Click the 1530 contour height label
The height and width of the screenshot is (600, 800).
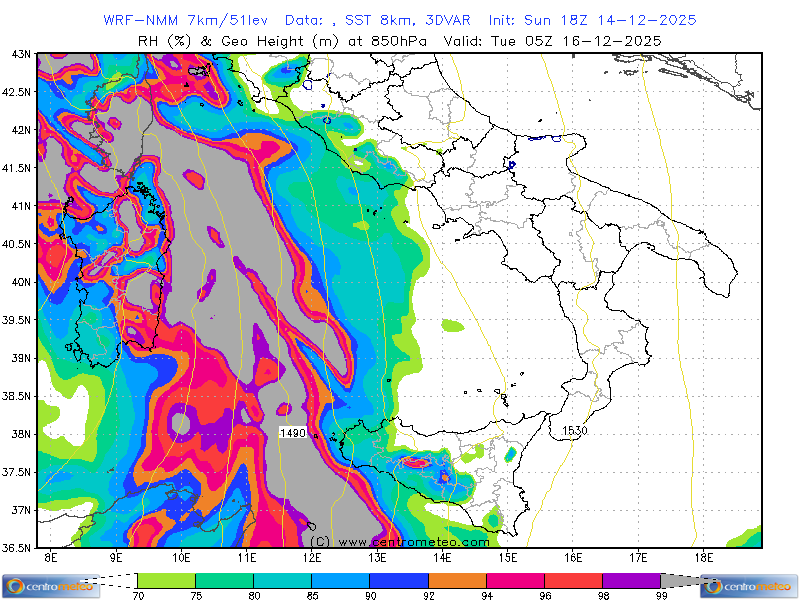(x=574, y=431)
